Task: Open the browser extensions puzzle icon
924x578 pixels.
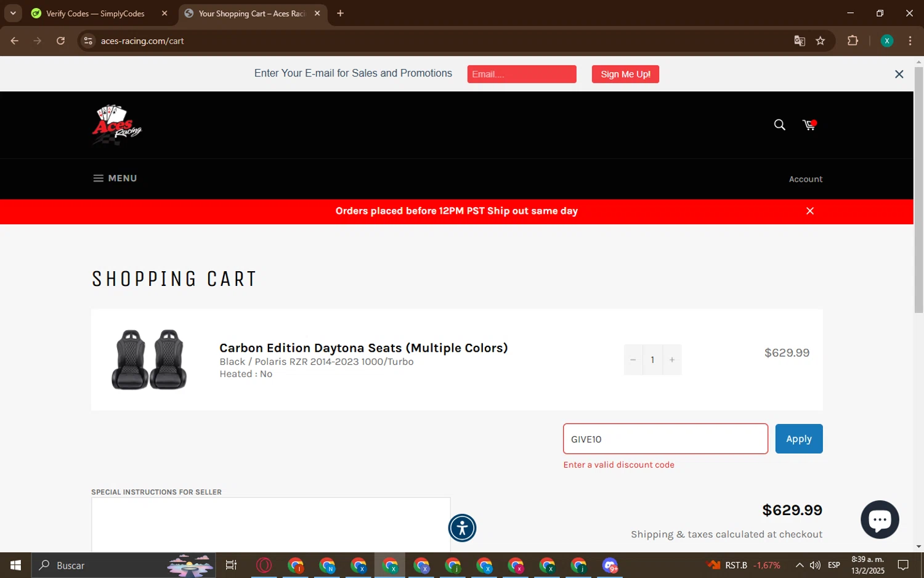Action: 853,41
